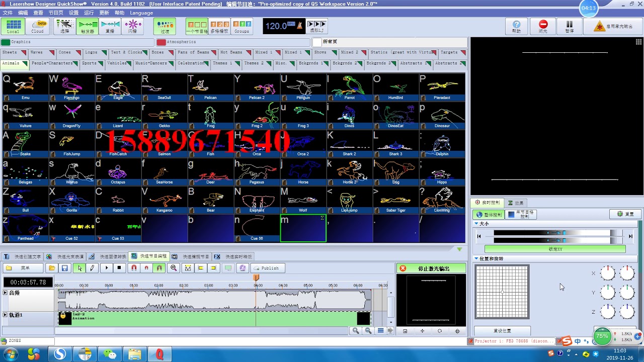Trigger the Saber Tiger cue
644x362 pixels.
point(395,200)
